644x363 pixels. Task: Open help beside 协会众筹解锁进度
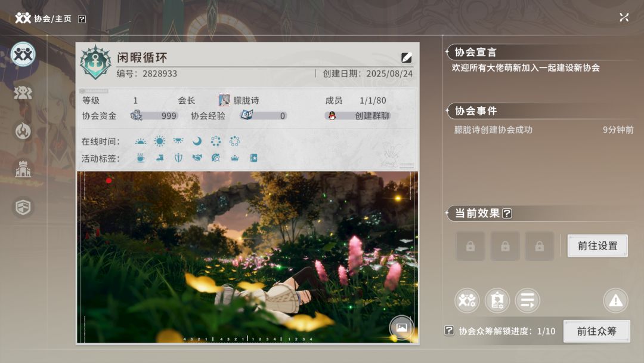pos(449,331)
